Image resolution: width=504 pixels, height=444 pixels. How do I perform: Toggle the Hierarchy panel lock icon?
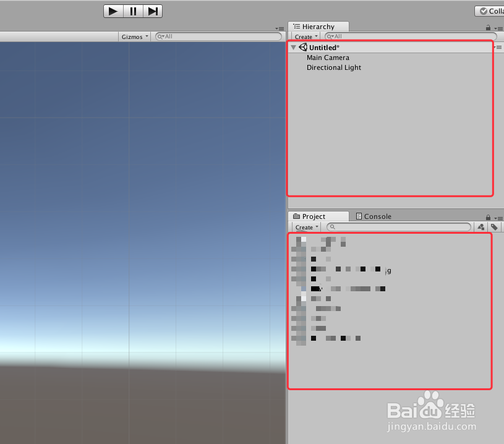(x=488, y=28)
